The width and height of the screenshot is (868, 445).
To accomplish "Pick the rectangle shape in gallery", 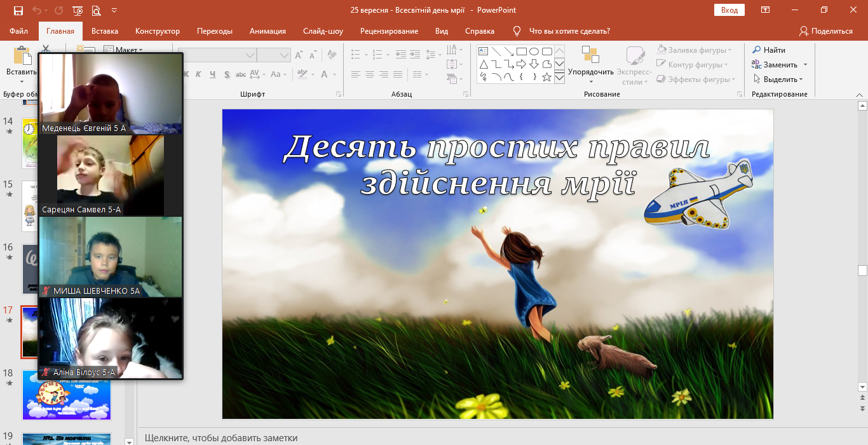I will tap(521, 51).
